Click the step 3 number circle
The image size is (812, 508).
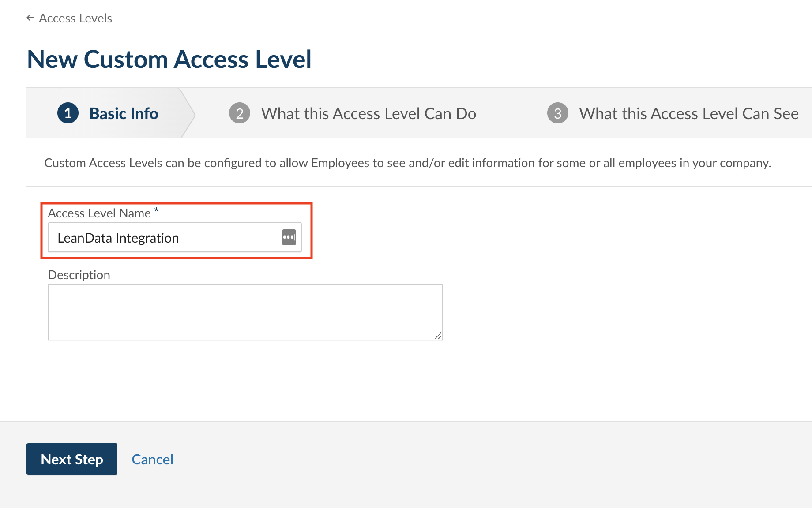coord(558,113)
